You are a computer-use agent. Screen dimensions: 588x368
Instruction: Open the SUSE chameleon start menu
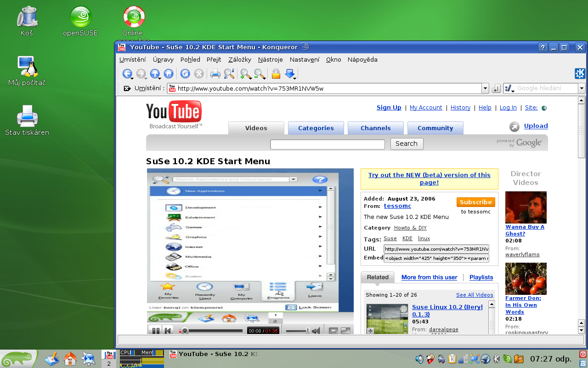click(x=18, y=359)
